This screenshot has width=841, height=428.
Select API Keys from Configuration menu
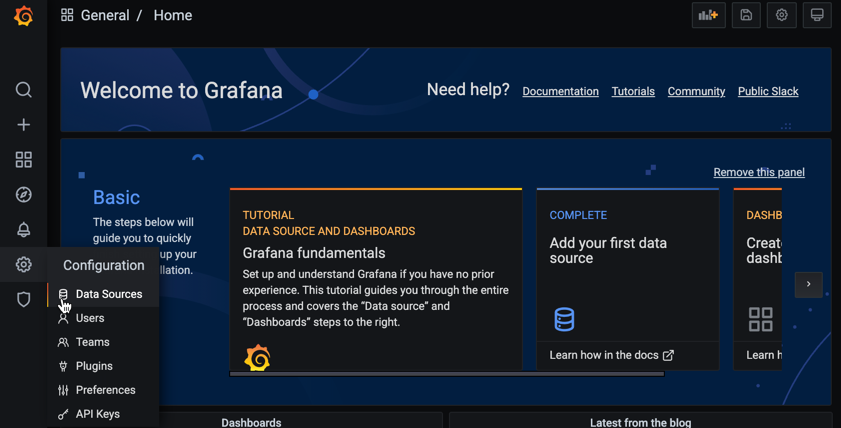tap(104, 414)
